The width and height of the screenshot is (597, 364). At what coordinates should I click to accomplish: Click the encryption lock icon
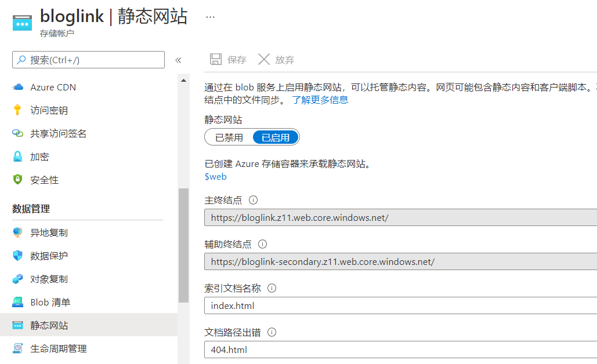[17, 156]
